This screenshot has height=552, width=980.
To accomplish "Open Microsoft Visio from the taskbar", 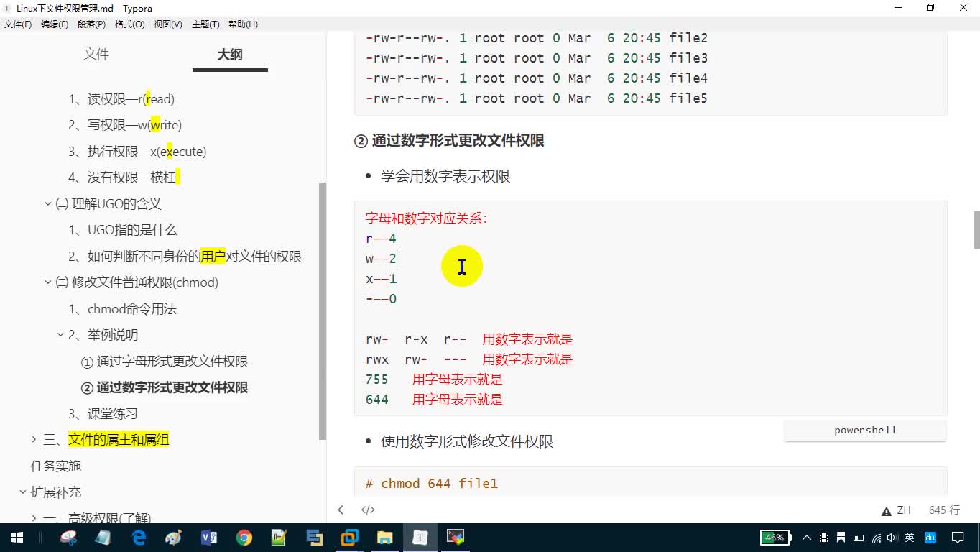I will click(x=209, y=538).
